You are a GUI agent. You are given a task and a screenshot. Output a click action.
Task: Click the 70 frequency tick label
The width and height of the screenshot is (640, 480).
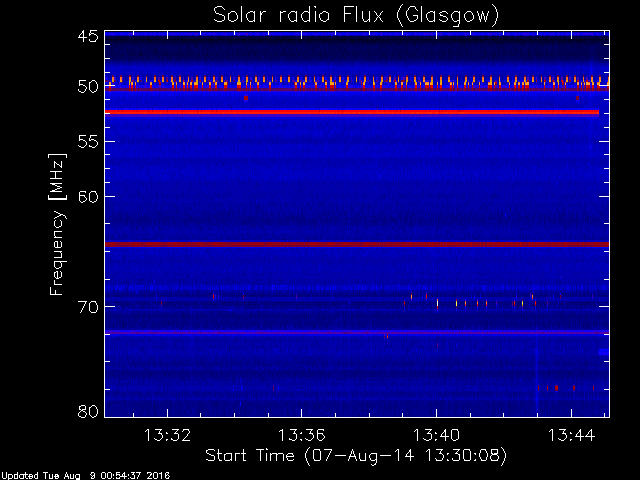coord(88,307)
